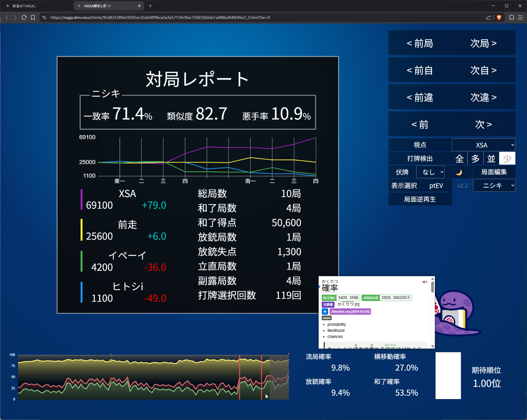
Task: Select 少 discard detection level
Action: (x=507, y=159)
